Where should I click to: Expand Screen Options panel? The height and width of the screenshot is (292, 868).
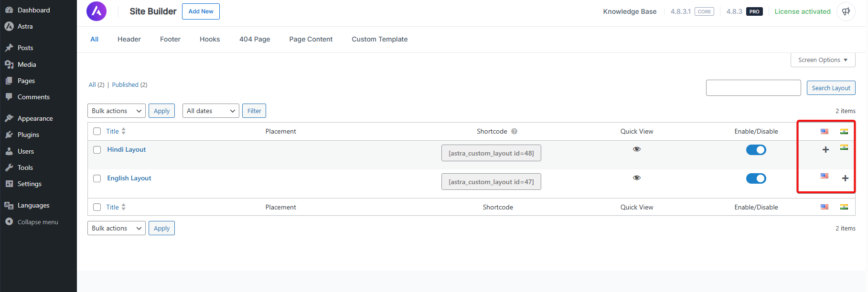pyautogui.click(x=822, y=60)
